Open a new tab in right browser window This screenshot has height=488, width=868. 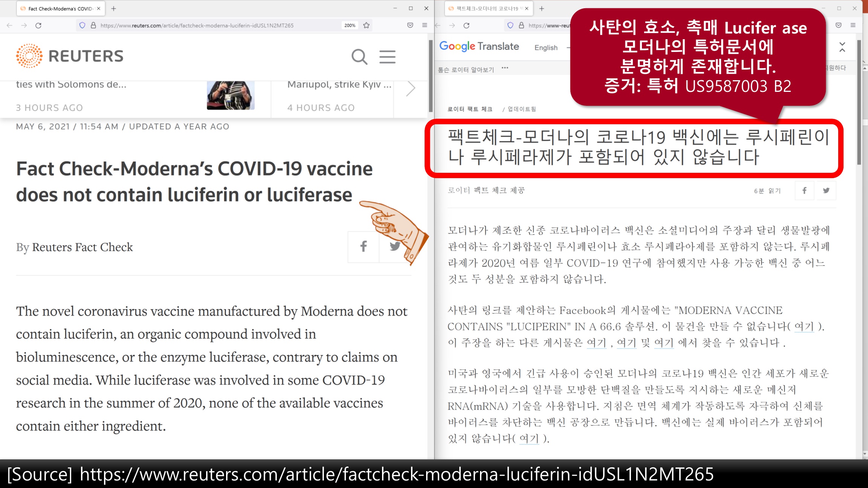pyautogui.click(x=542, y=8)
